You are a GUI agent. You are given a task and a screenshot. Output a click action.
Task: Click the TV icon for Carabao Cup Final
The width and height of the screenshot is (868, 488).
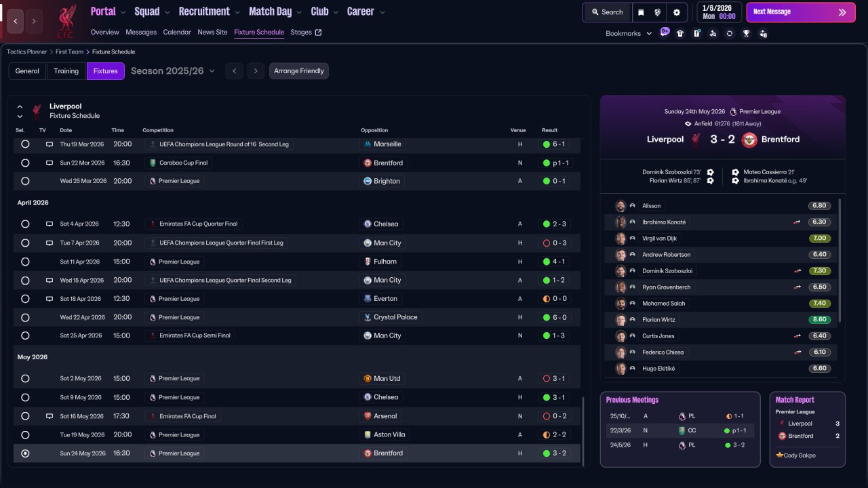point(50,163)
